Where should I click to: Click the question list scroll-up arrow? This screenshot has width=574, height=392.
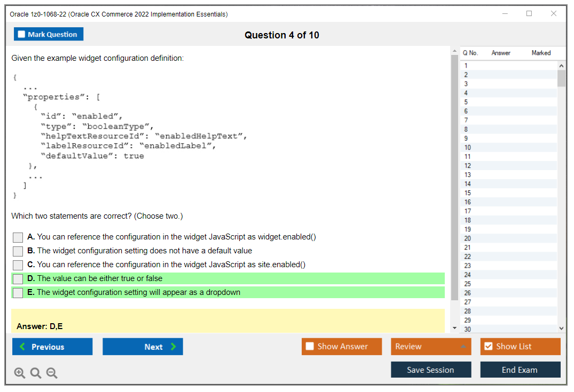[561, 66]
